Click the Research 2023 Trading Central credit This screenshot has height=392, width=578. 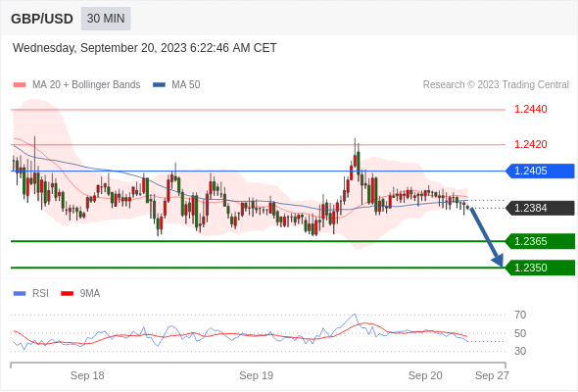[x=496, y=85]
